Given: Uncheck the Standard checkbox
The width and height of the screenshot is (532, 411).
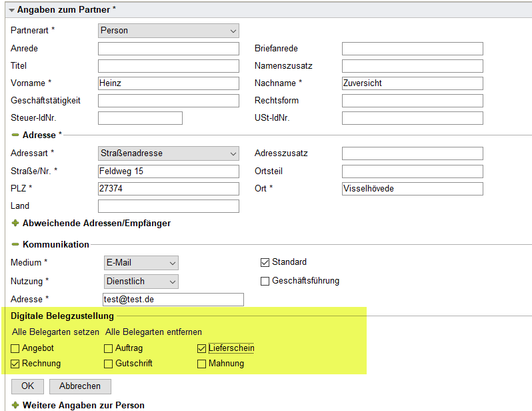Looking at the screenshot, I should 265,263.
